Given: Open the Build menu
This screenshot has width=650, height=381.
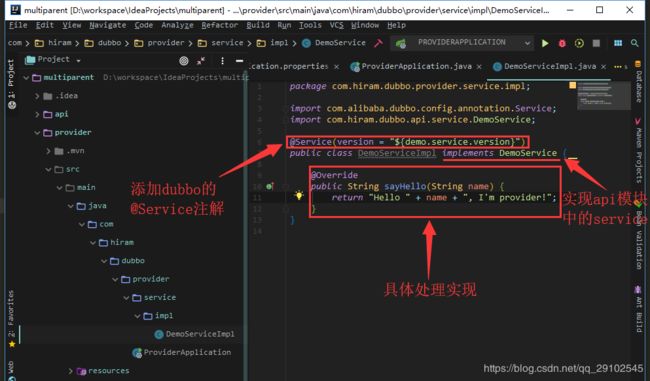Looking at the screenshot, I should click(x=258, y=25).
